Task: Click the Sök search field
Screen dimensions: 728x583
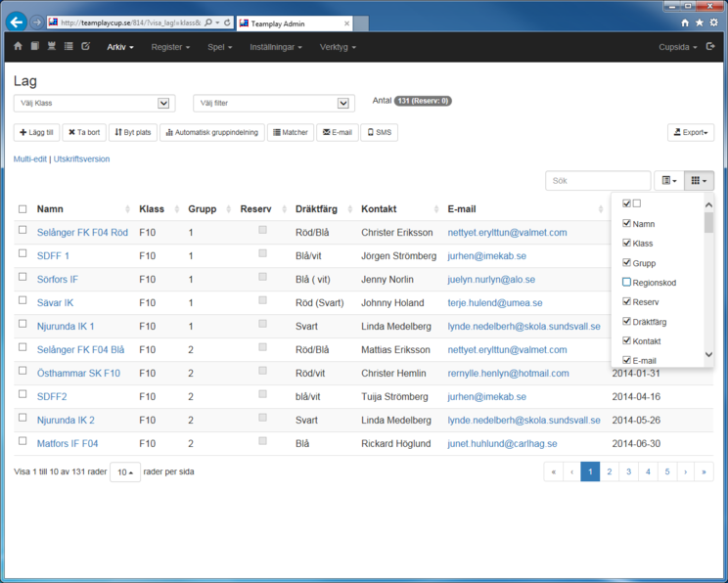Action: (598, 181)
